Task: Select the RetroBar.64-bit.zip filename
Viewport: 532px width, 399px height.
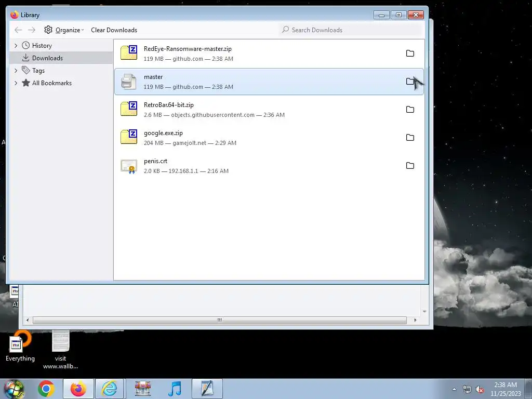Action: 169,105
